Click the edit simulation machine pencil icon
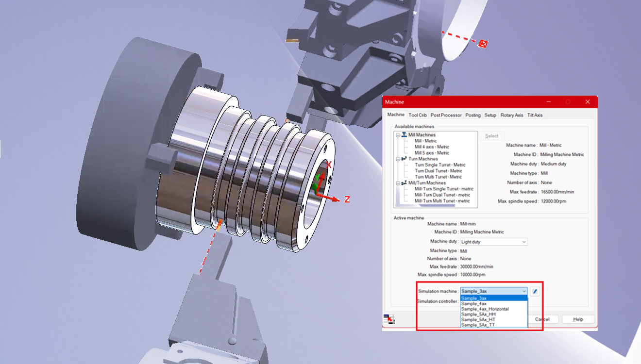This screenshot has height=364, width=641. 534,291
